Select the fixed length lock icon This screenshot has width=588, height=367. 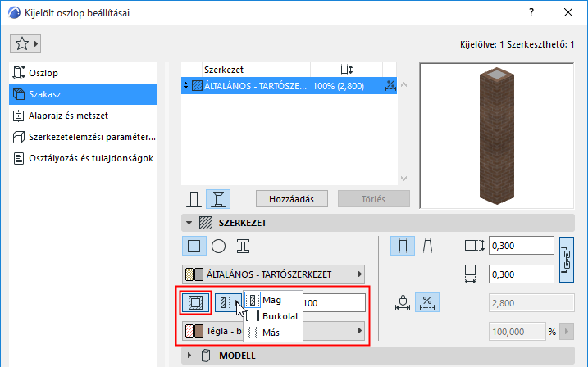coord(403,302)
